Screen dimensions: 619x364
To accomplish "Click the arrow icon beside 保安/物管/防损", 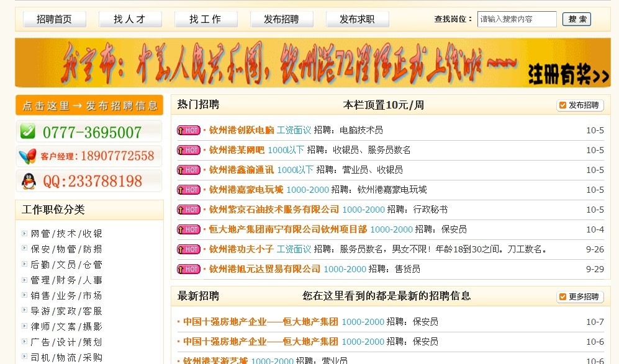I will point(24,249).
